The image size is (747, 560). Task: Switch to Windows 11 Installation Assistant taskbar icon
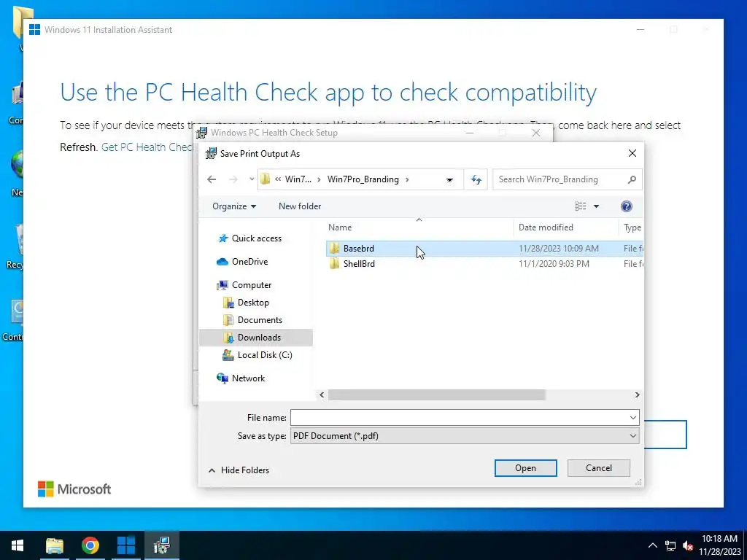click(x=125, y=545)
